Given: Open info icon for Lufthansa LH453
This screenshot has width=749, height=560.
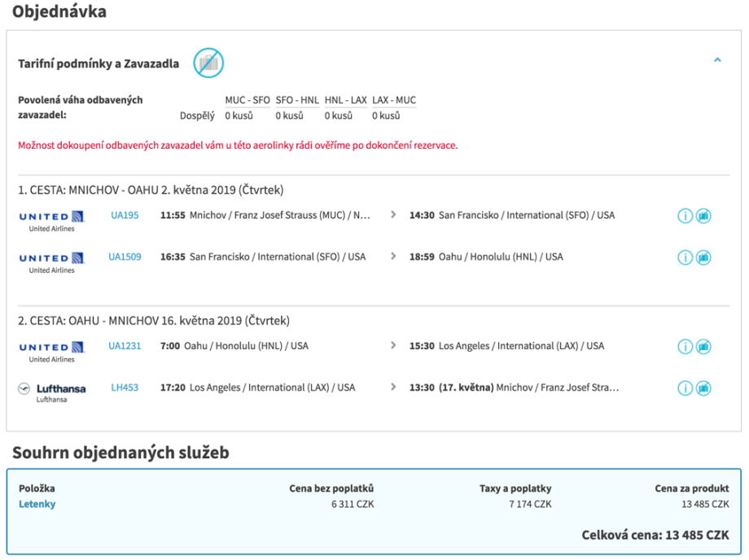Looking at the screenshot, I should pyautogui.click(x=685, y=388).
